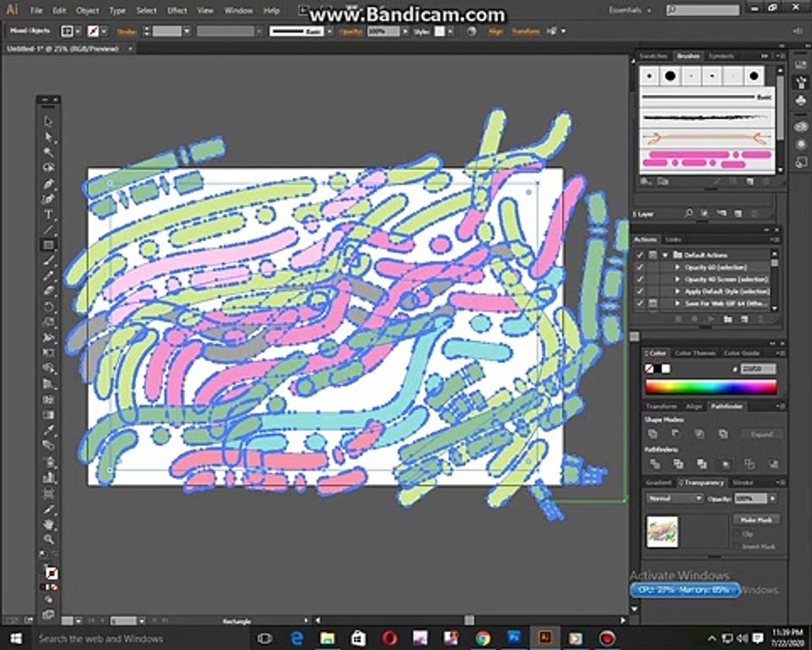
Task: Open Google Chrome from taskbar
Action: tap(483, 637)
